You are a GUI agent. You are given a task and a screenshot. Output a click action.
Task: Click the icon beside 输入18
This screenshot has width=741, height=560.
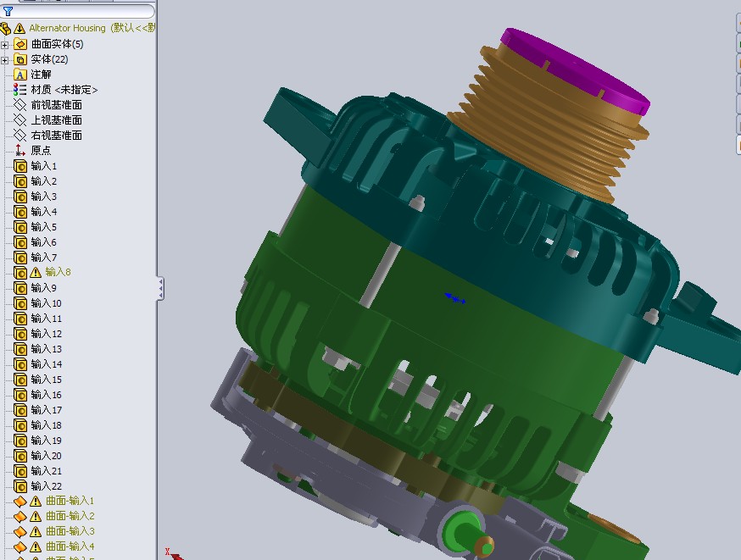coord(20,425)
